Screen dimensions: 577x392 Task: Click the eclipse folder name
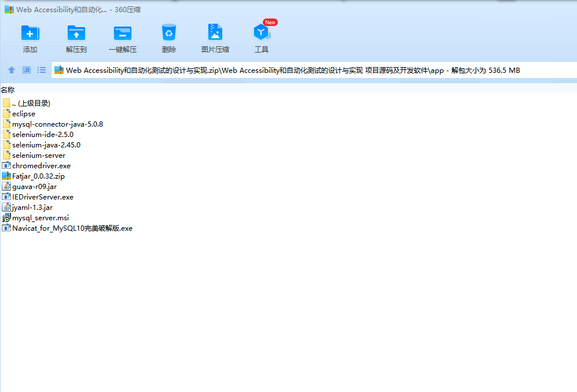(x=24, y=114)
